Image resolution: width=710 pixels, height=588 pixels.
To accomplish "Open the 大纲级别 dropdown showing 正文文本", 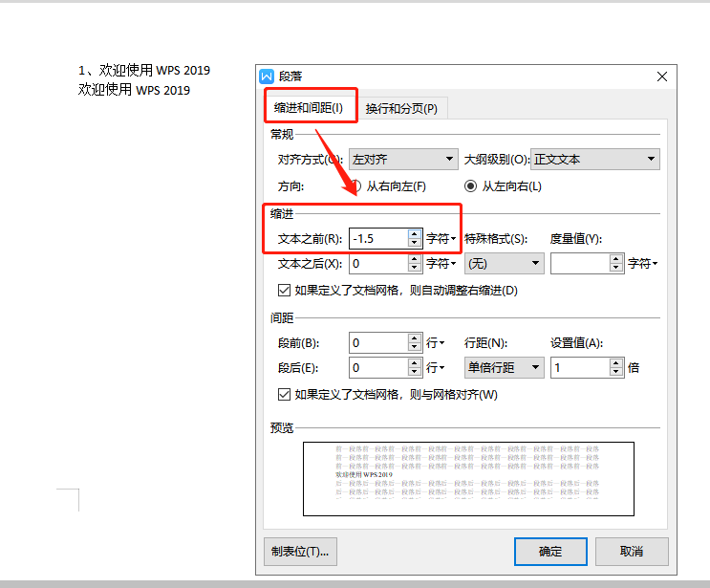I will [x=595, y=160].
